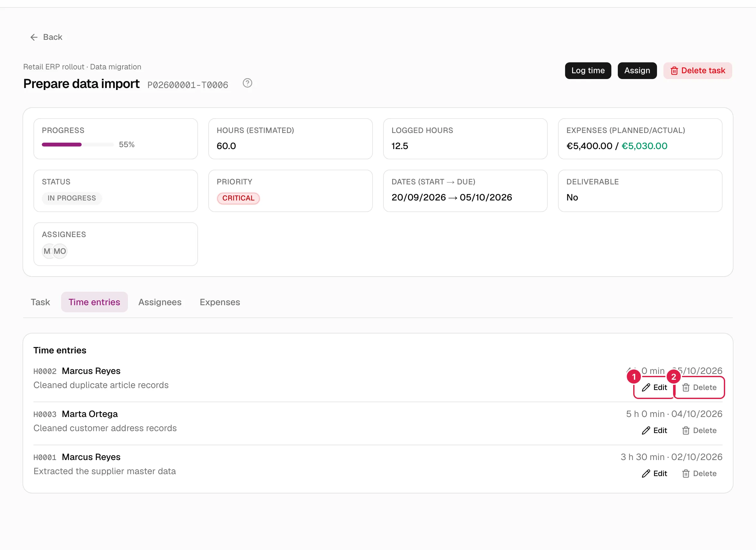
Task: Click the Log time button
Action: pos(588,71)
